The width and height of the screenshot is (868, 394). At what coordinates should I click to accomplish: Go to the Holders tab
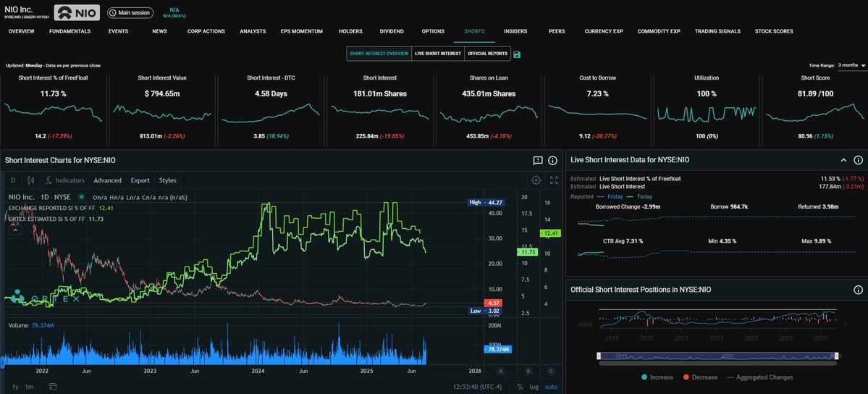[350, 32]
